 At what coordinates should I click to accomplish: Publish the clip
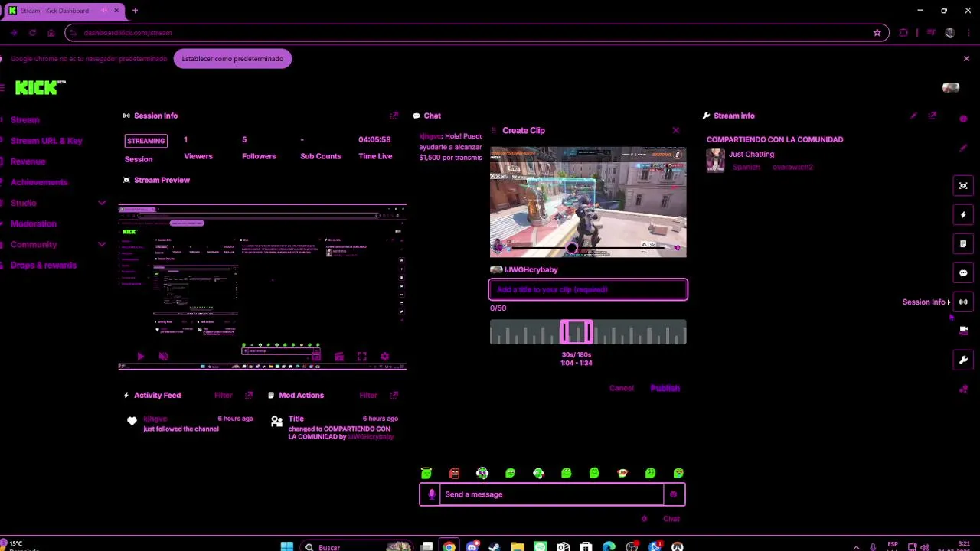tap(665, 388)
